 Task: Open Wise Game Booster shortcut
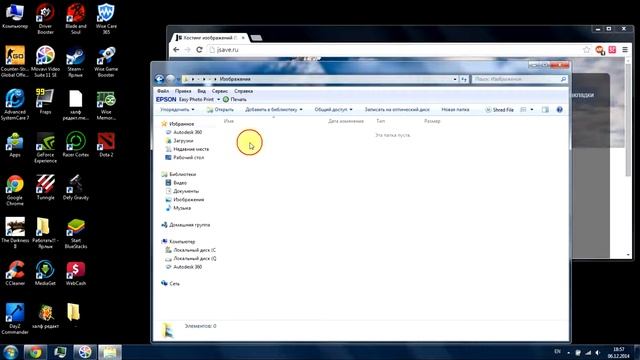click(x=106, y=62)
